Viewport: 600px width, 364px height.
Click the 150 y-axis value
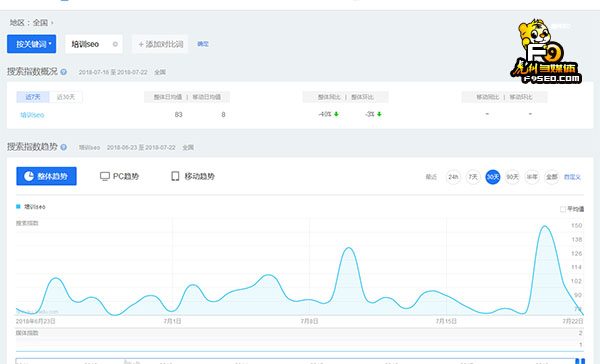[x=576, y=225]
